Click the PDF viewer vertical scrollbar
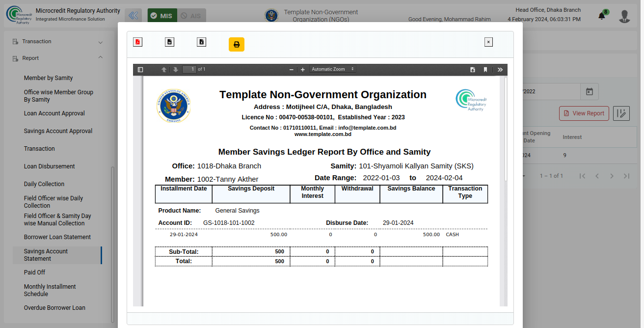 point(505,129)
